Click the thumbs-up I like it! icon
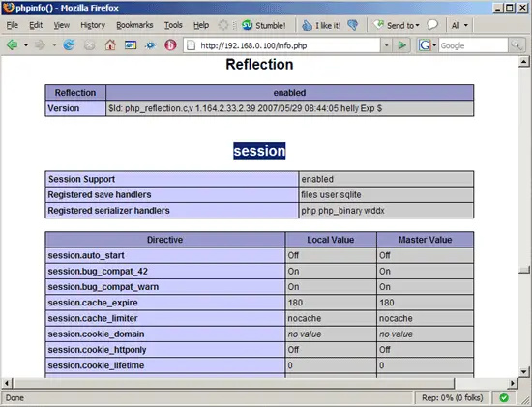The image size is (532, 407). click(x=307, y=25)
